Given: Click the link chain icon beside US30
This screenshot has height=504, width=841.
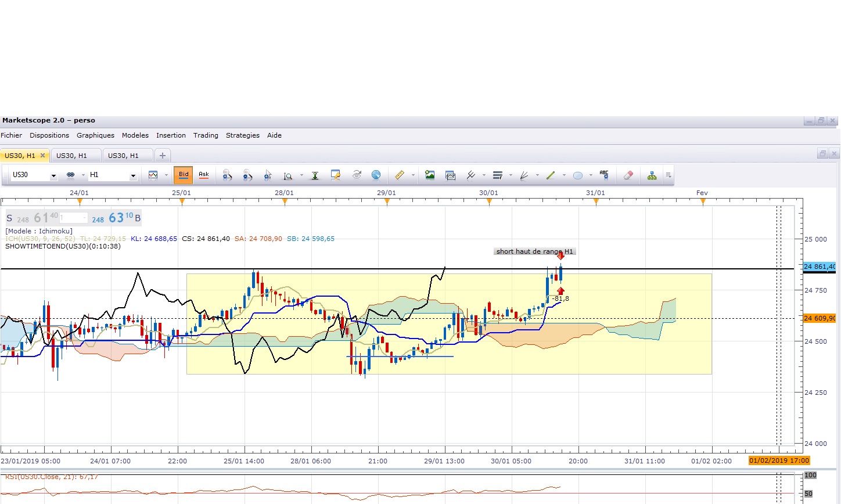Looking at the screenshot, I should click(x=71, y=175).
